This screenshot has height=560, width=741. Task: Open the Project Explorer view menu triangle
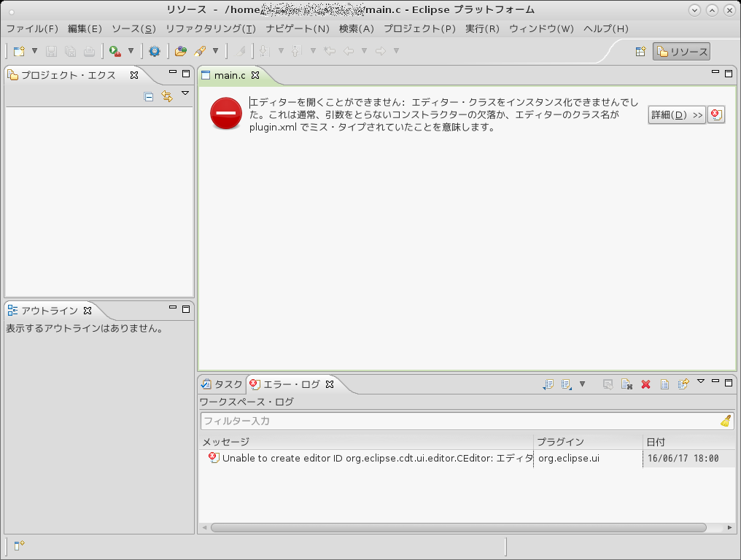coord(185,93)
